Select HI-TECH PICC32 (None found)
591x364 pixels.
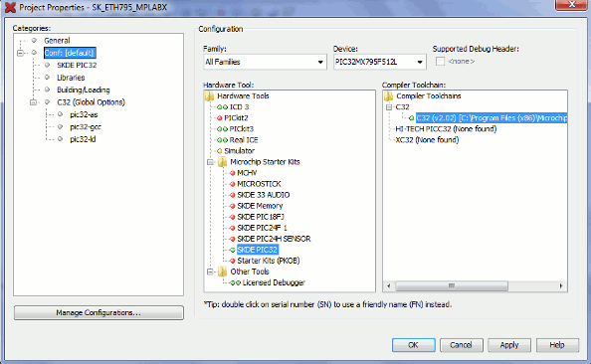point(446,129)
